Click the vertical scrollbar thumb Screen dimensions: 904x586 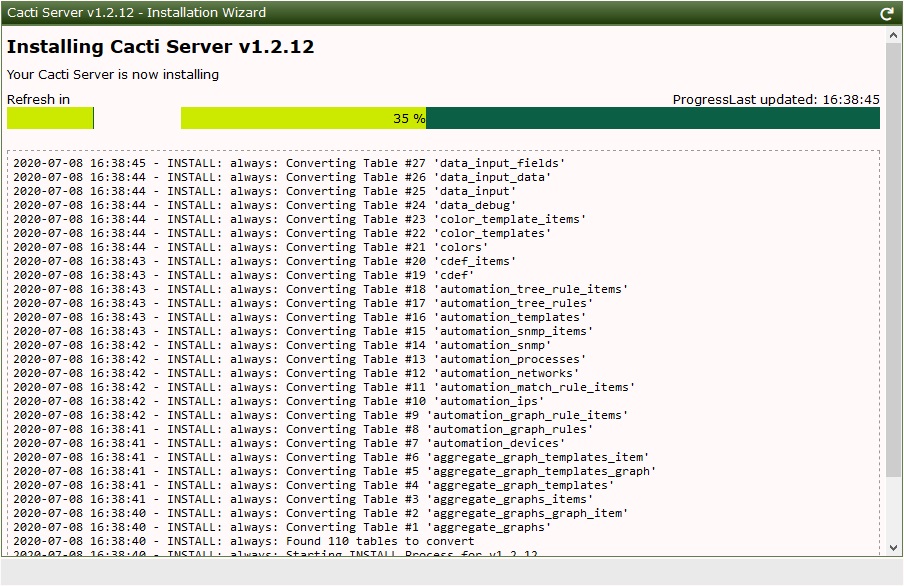coord(893,260)
